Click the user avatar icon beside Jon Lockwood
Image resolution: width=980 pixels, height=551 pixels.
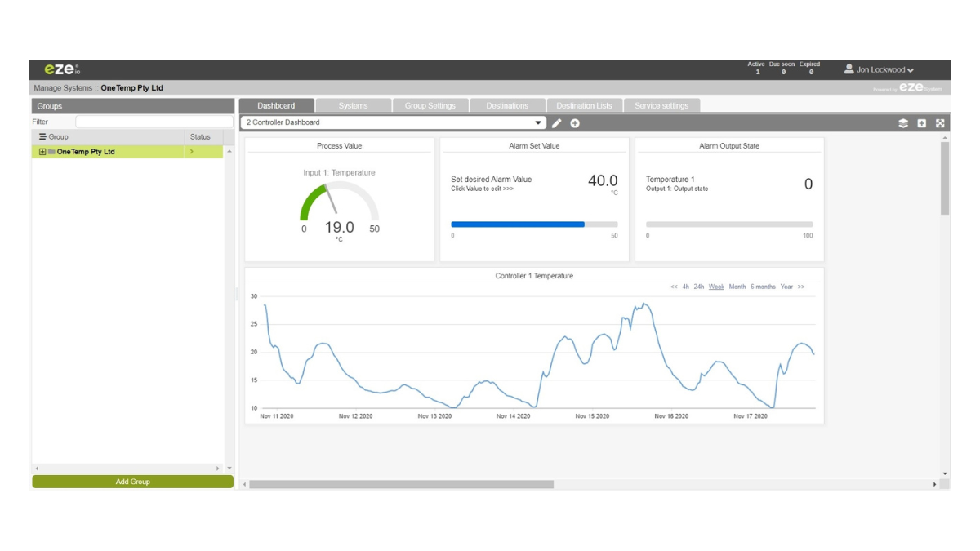point(849,69)
